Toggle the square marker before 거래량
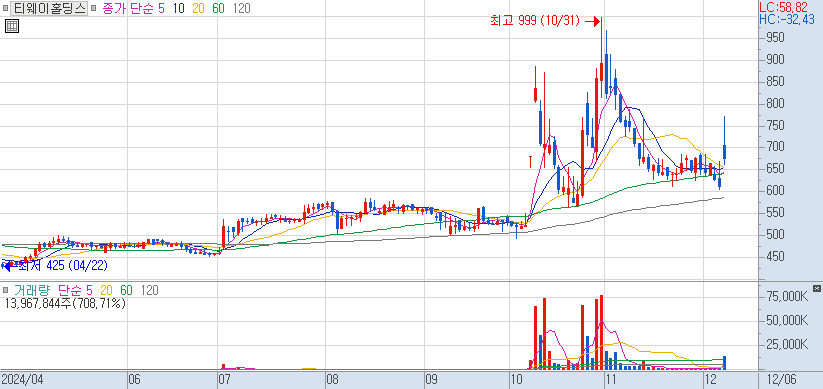 point(6,290)
